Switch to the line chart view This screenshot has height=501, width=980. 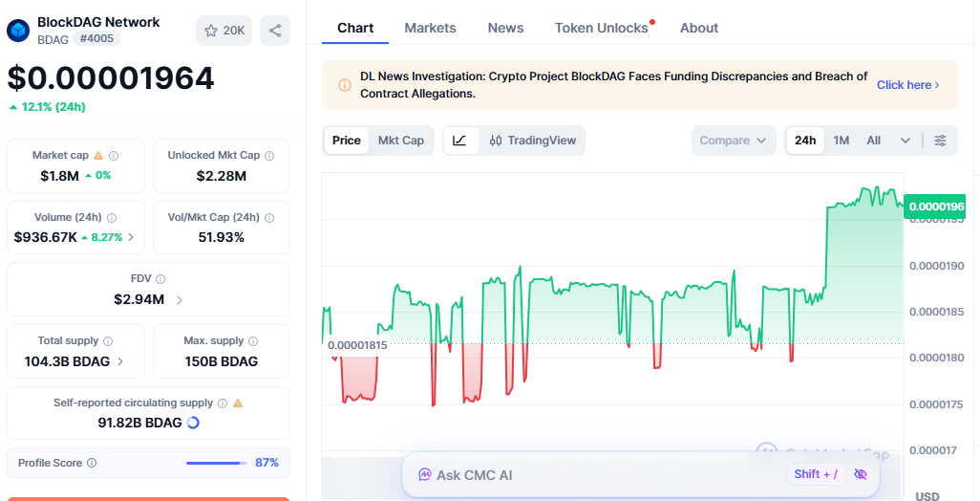point(460,141)
